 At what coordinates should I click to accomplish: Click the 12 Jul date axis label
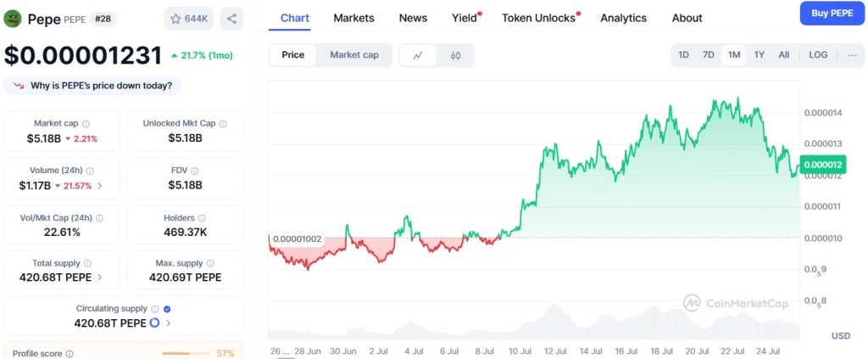click(554, 351)
